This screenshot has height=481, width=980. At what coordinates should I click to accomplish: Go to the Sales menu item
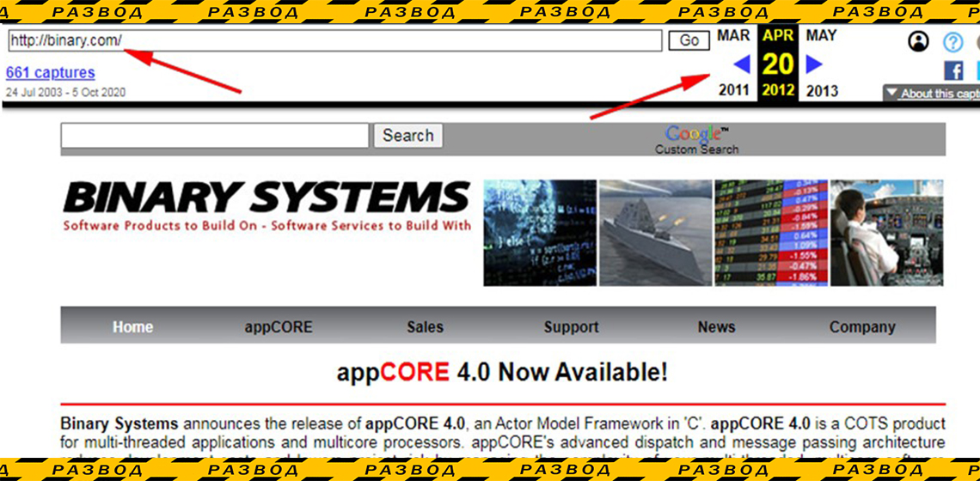(425, 327)
